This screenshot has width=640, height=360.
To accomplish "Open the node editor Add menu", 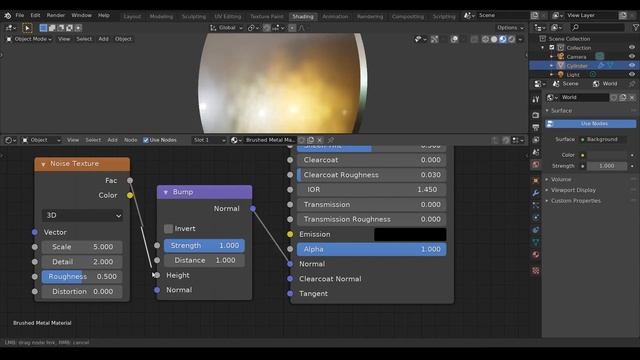I will pos(112,140).
